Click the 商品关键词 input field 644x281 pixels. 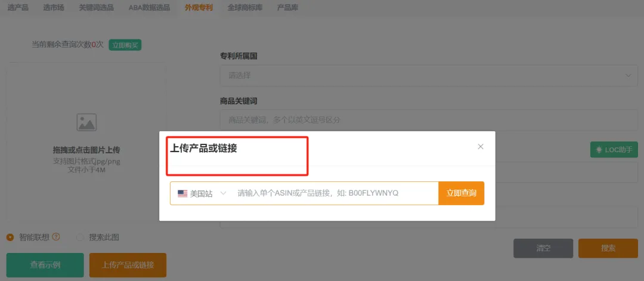coord(429,120)
